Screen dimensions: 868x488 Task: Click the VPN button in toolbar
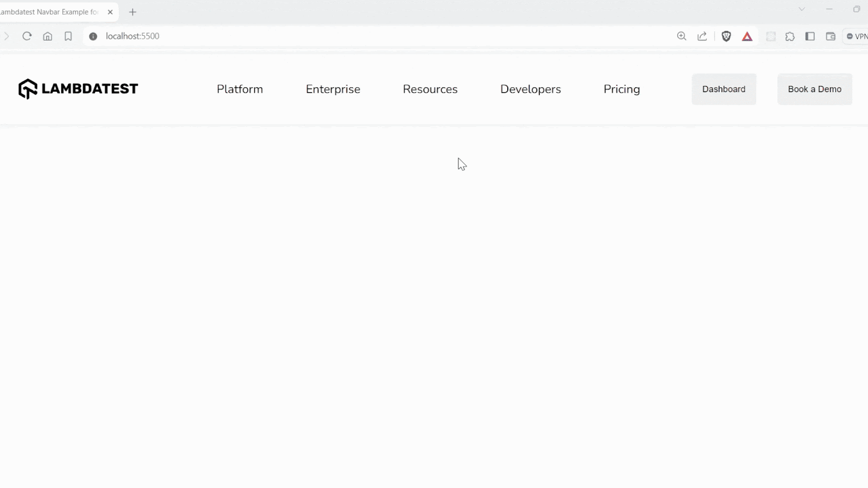[857, 36]
